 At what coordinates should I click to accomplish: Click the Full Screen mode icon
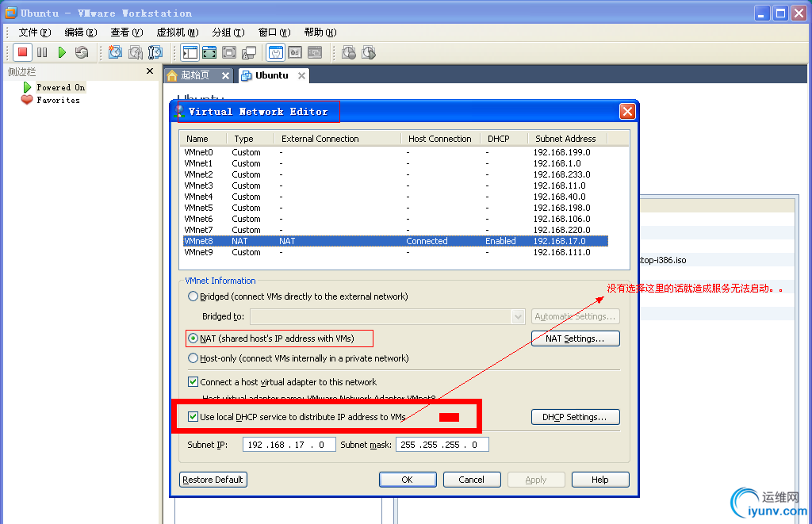point(209,52)
